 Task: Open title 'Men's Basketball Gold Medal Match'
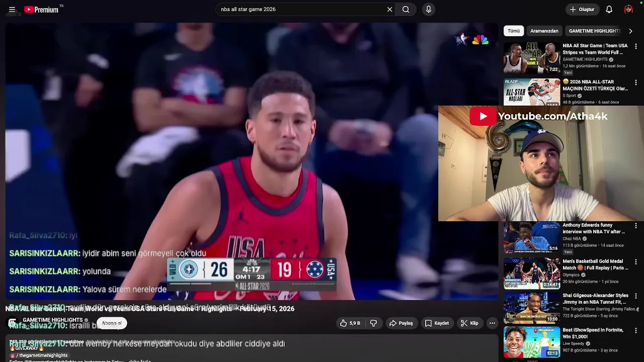[x=595, y=264]
